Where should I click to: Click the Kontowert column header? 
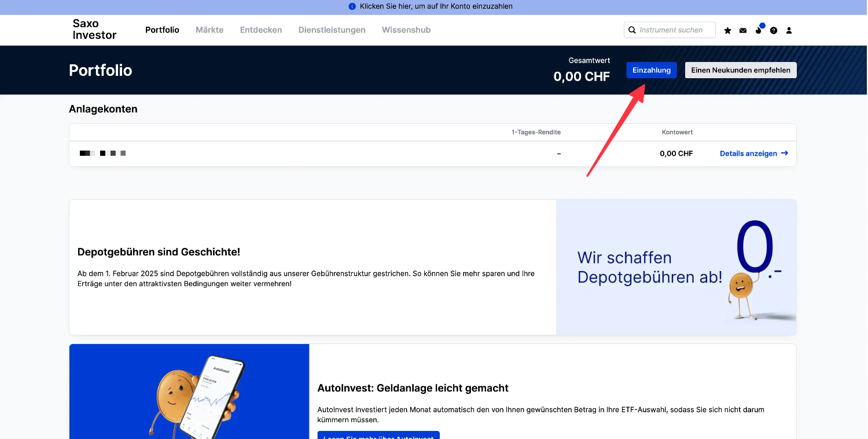678,132
